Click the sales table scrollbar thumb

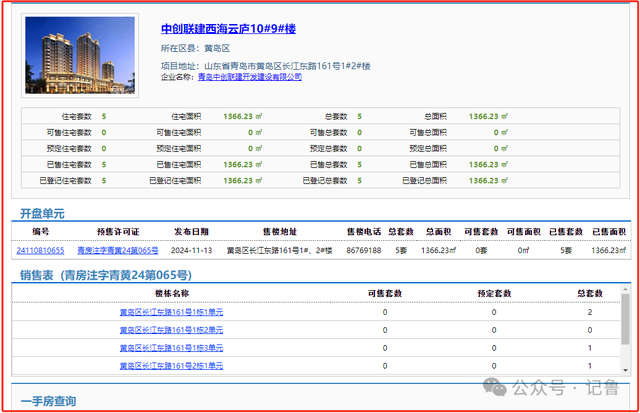[x=625, y=319]
